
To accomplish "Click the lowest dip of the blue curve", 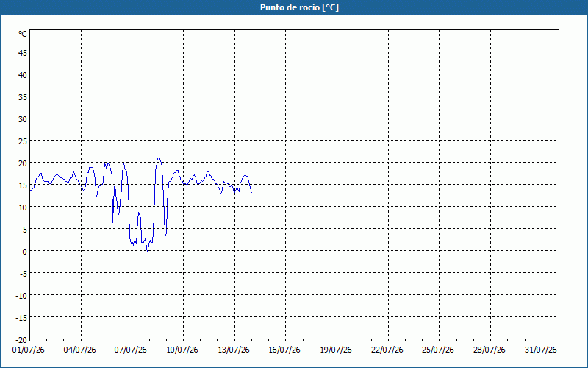I will 148,252.
